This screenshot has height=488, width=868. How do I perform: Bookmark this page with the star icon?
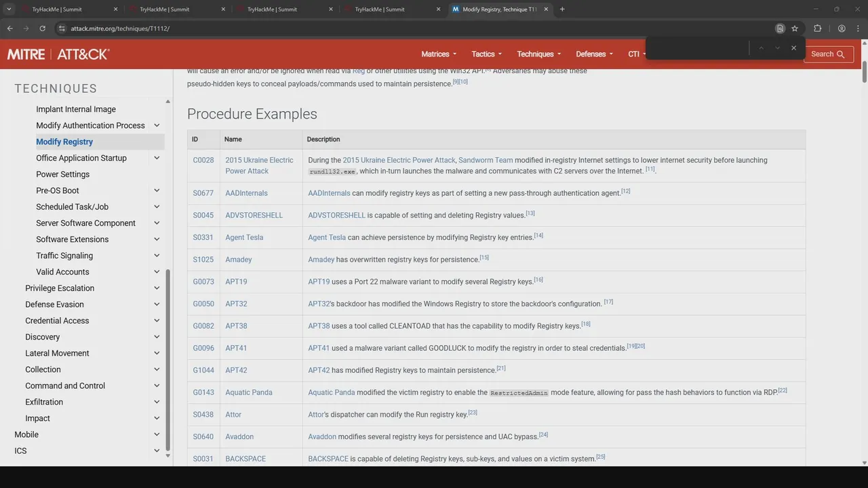point(795,28)
